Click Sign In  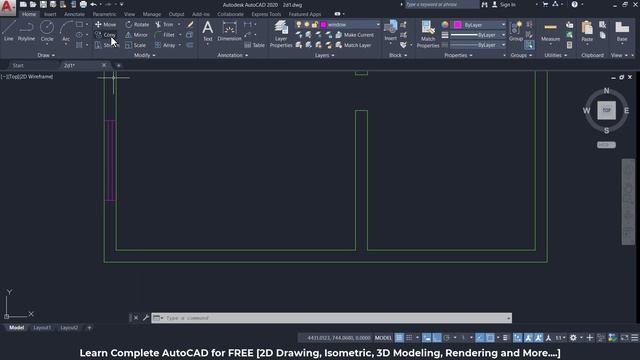point(504,4)
